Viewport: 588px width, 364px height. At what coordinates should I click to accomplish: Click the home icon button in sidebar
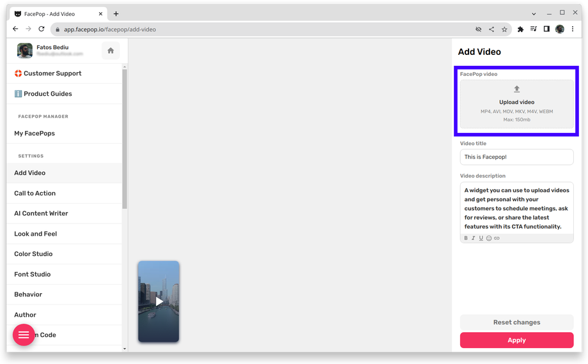coord(111,50)
